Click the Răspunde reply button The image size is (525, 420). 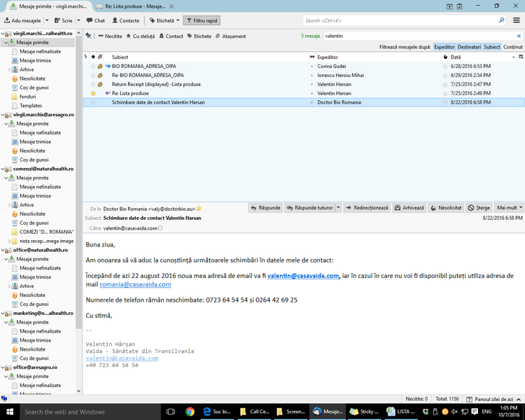click(265, 208)
